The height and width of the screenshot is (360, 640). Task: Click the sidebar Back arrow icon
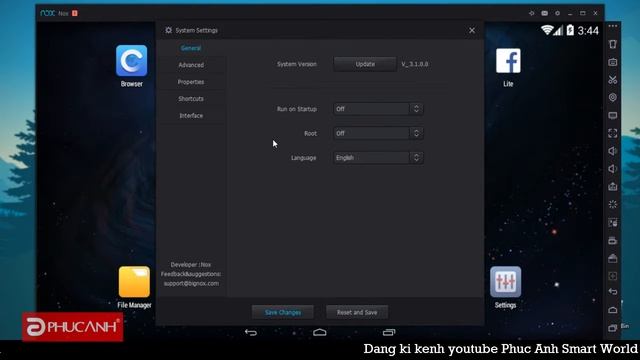(613, 292)
